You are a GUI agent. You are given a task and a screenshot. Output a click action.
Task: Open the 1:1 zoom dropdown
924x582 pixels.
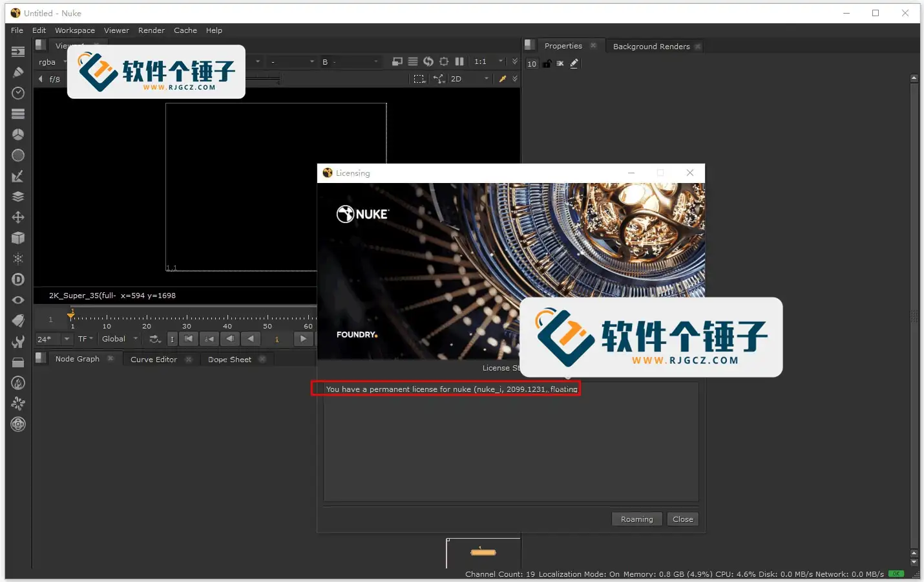(x=488, y=61)
